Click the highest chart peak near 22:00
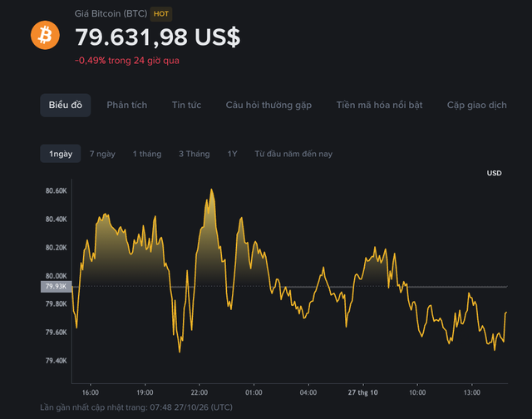The height and width of the screenshot is (419, 532). point(211,190)
